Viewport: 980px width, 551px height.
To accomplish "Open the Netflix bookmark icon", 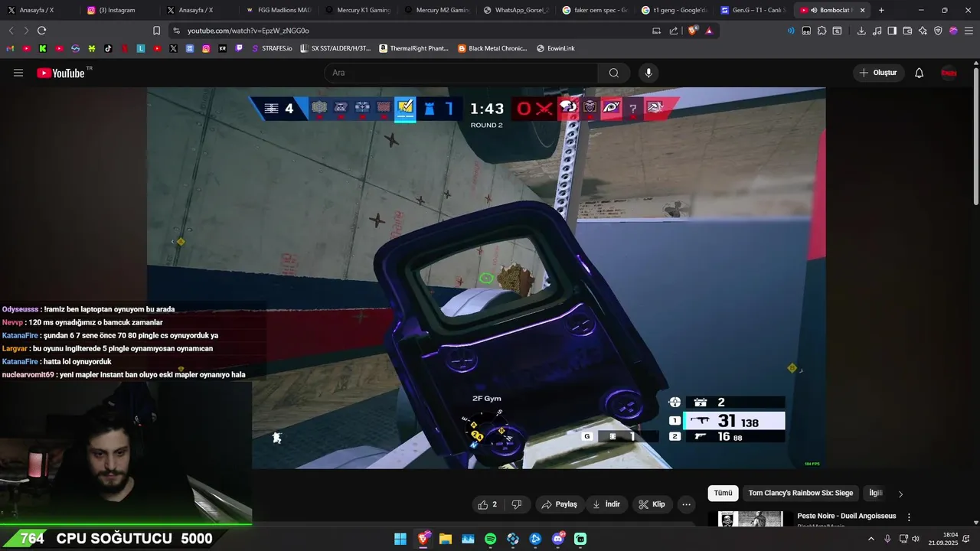I will click(125, 48).
